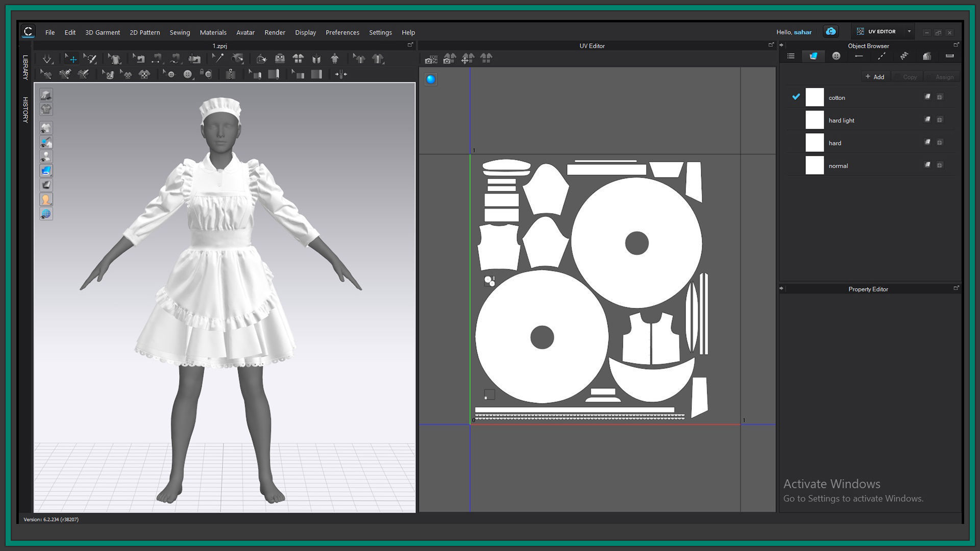This screenshot has height=551, width=980.
Task: Toggle the dark fabric surface icon in viewport
Action: tap(46, 185)
